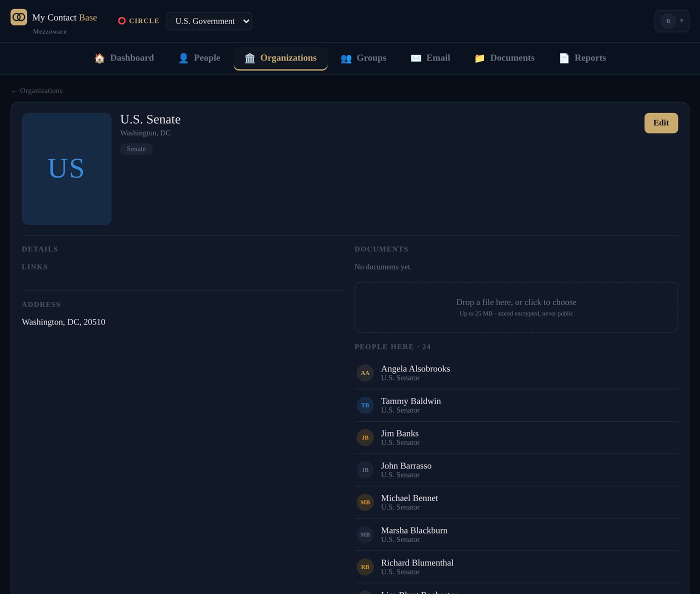
Task: Open the U.S. Government circle dropdown
Action: [x=209, y=21]
